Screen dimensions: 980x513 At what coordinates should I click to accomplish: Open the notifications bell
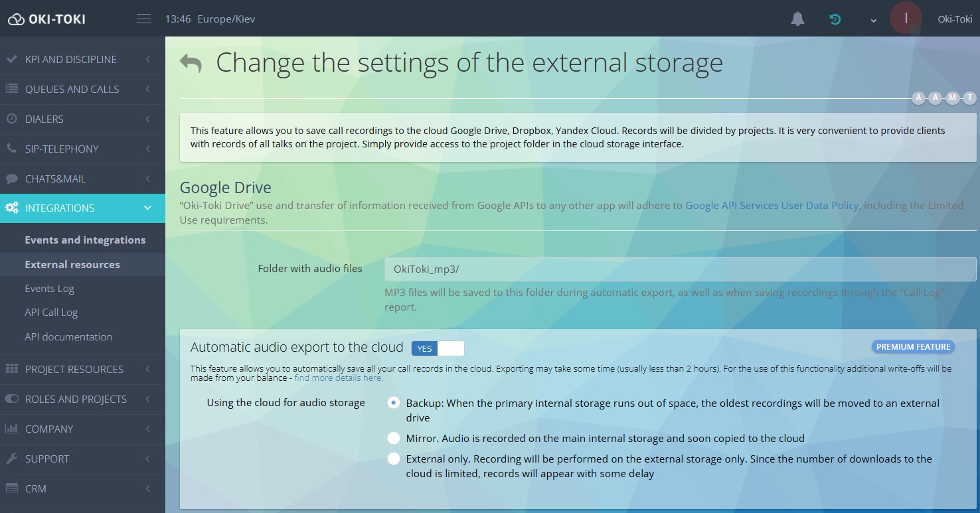pos(797,19)
